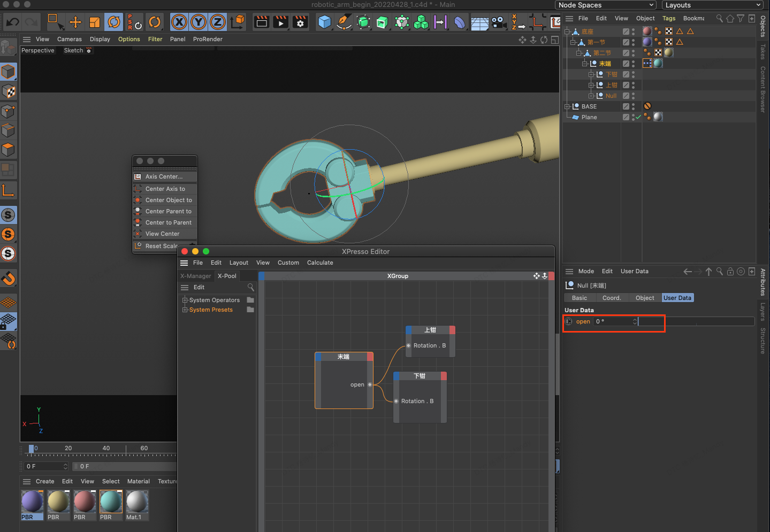Toggle the layer square of the Plane row
Screen dimensions: 770x532
click(x=626, y=117)
